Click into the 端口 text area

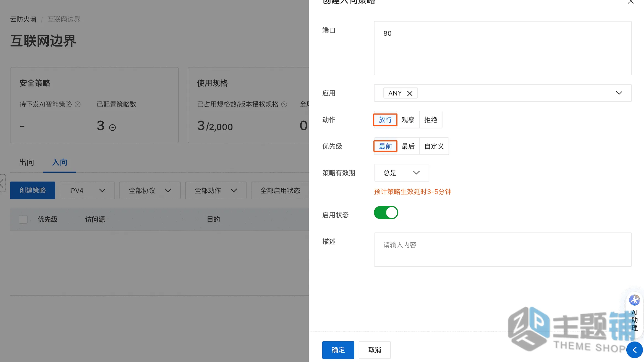(x=503, y=48)
